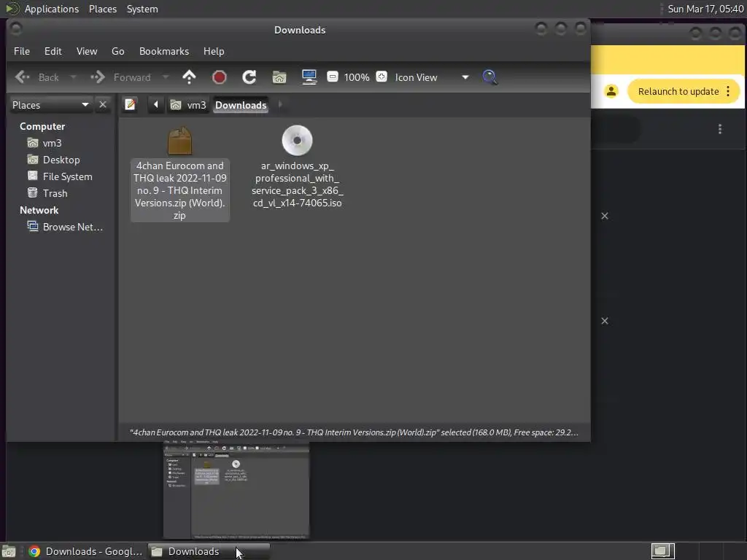This screenshot has height=560, width=747.
Task: Click the Downloads file manager taskbar item
Action: pos(209,551)
